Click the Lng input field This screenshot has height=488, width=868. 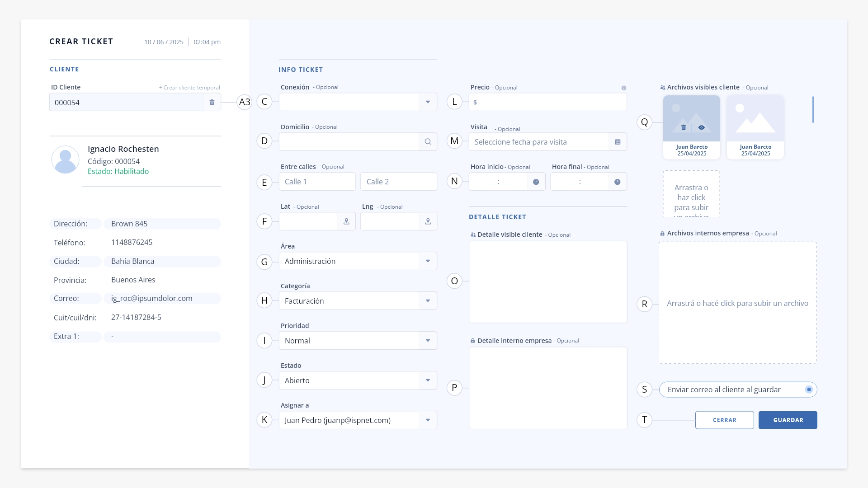coord(390,221)
